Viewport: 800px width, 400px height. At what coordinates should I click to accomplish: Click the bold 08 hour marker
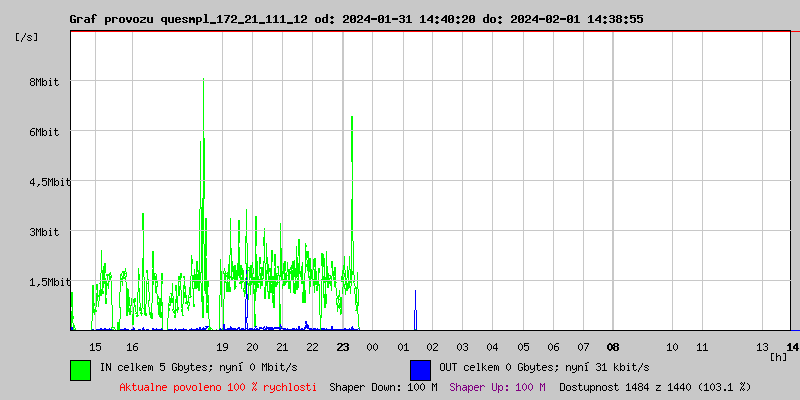613,347
